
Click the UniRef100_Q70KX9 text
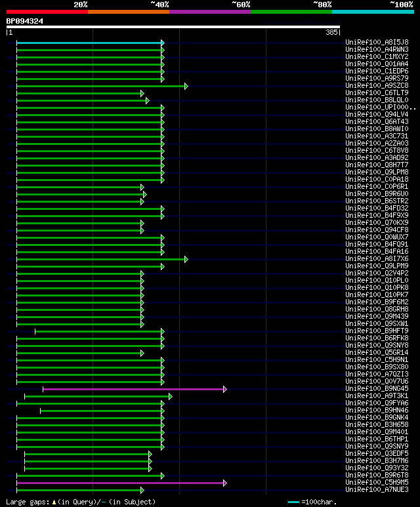377,223
